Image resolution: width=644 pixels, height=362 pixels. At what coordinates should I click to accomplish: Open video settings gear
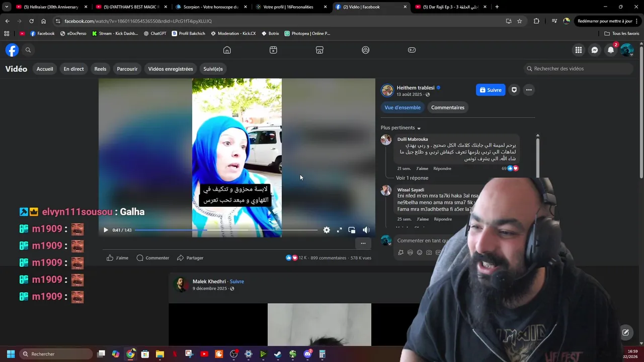point(327,230)
